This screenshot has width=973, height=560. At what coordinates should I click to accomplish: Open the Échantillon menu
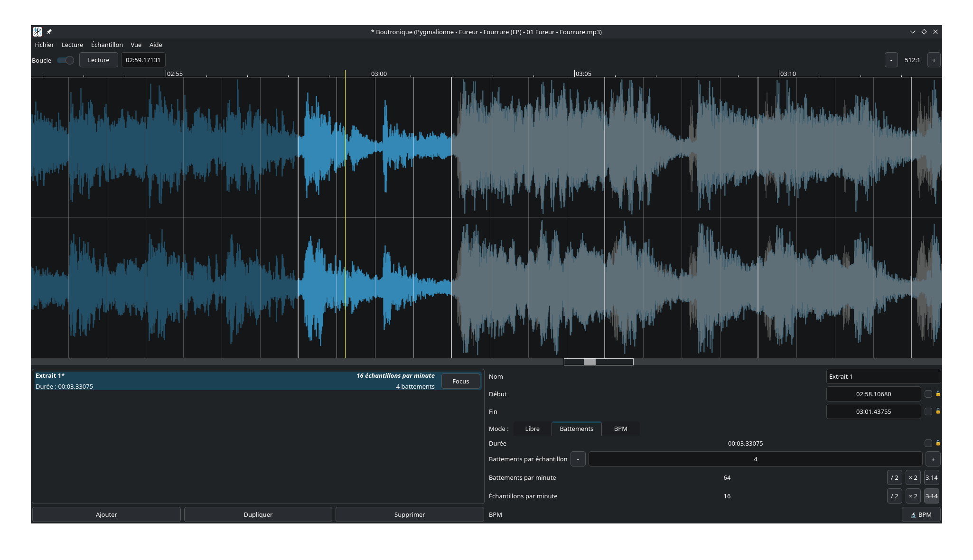coord(107,45)
